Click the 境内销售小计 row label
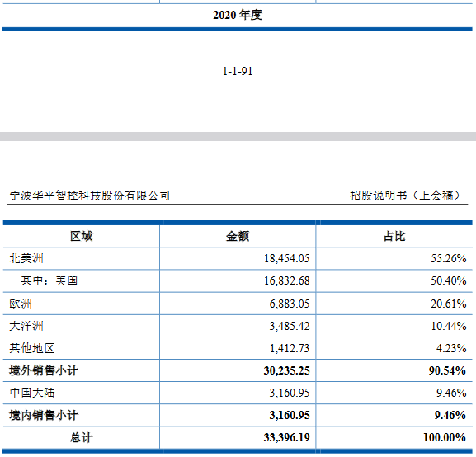This screenshot has height=457, width=476. pos(44,415)
